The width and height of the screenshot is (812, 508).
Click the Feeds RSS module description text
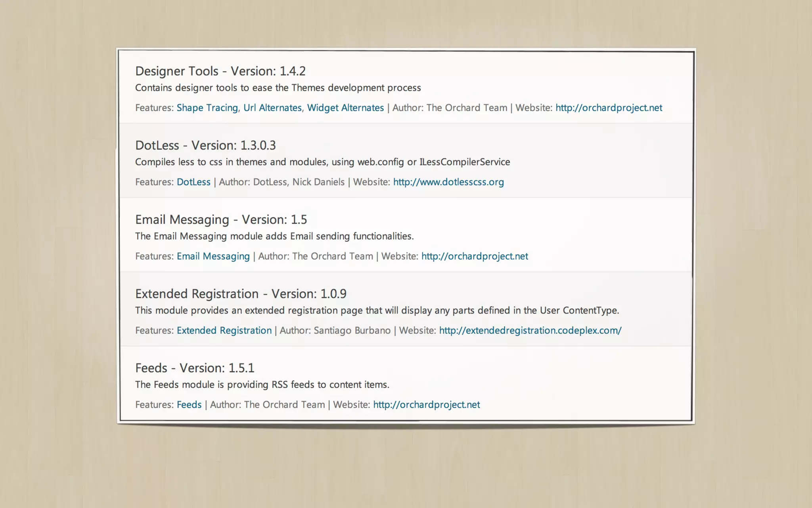click(x=262, y=385)
